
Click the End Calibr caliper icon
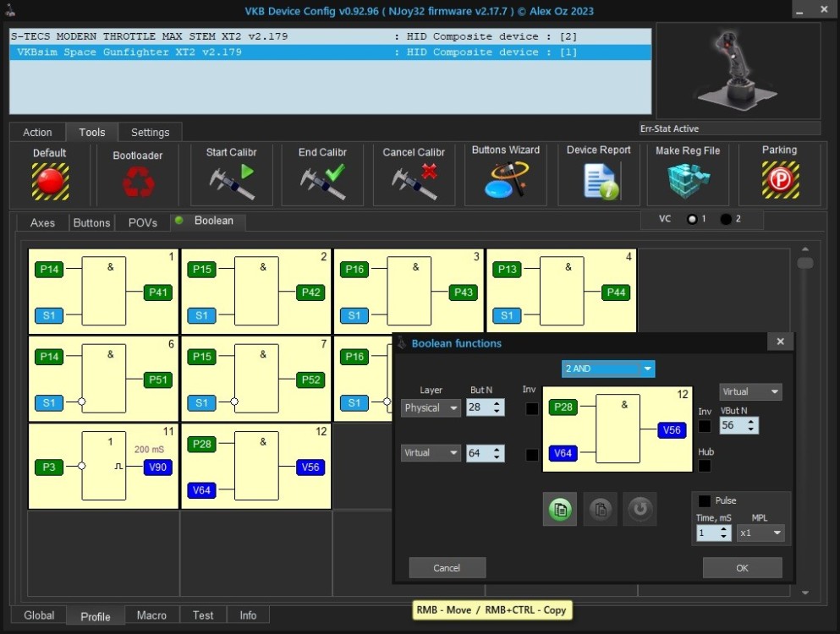tap(322, 181)
